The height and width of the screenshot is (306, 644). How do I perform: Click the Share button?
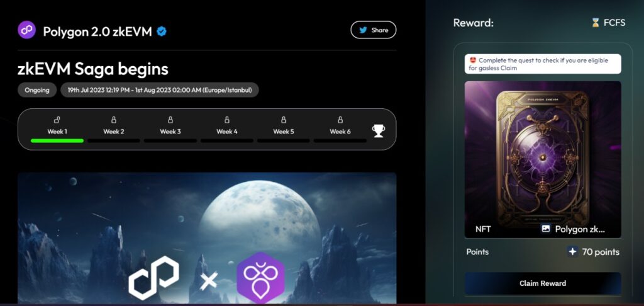coord(374,30)
